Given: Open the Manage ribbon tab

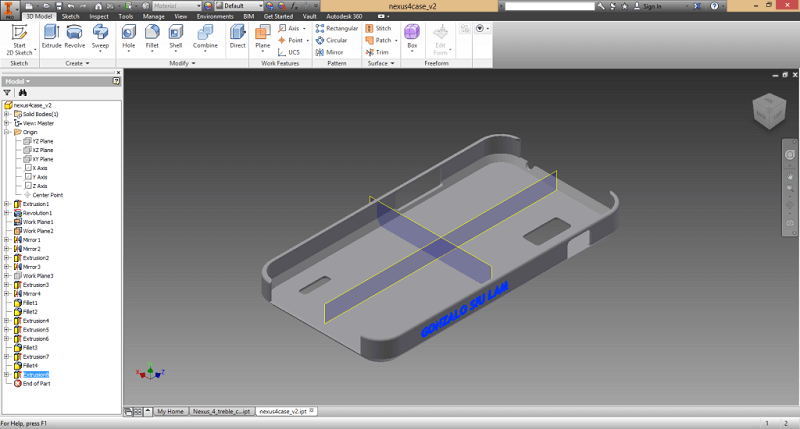Looking at the screenshot, I should (153, 16).
